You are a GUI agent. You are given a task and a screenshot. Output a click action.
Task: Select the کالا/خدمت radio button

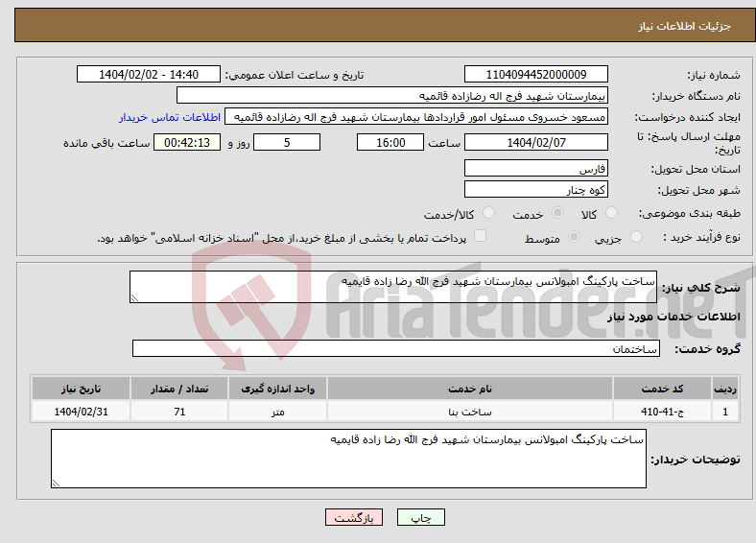coord(488,213)
